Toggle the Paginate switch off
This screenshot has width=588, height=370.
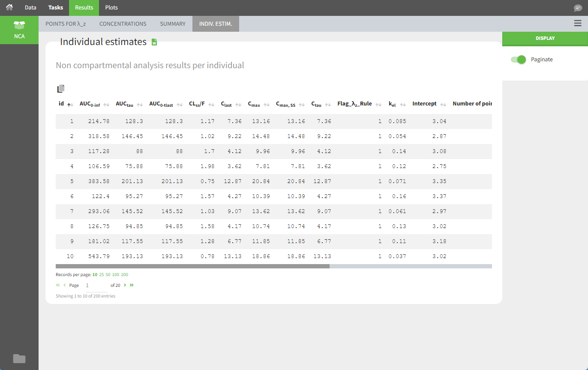click(x=518, y=60)
